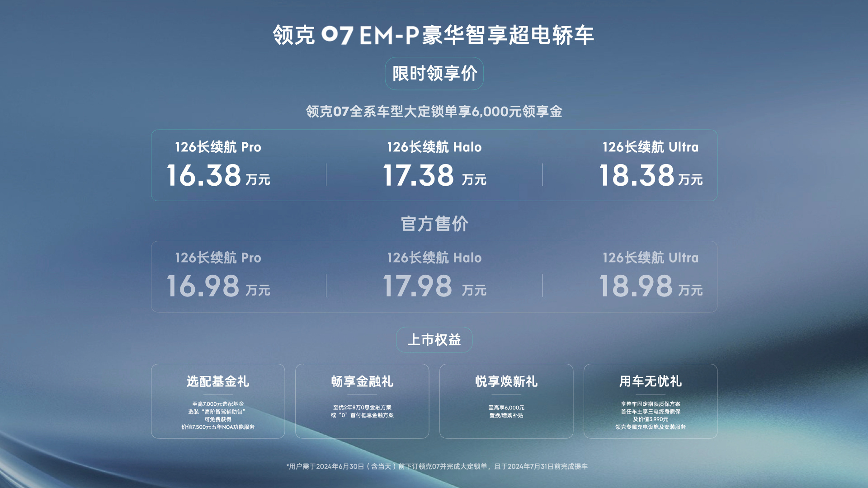
Task: Click the 限时领享价 badge
Action: click(x=434, y=73)
